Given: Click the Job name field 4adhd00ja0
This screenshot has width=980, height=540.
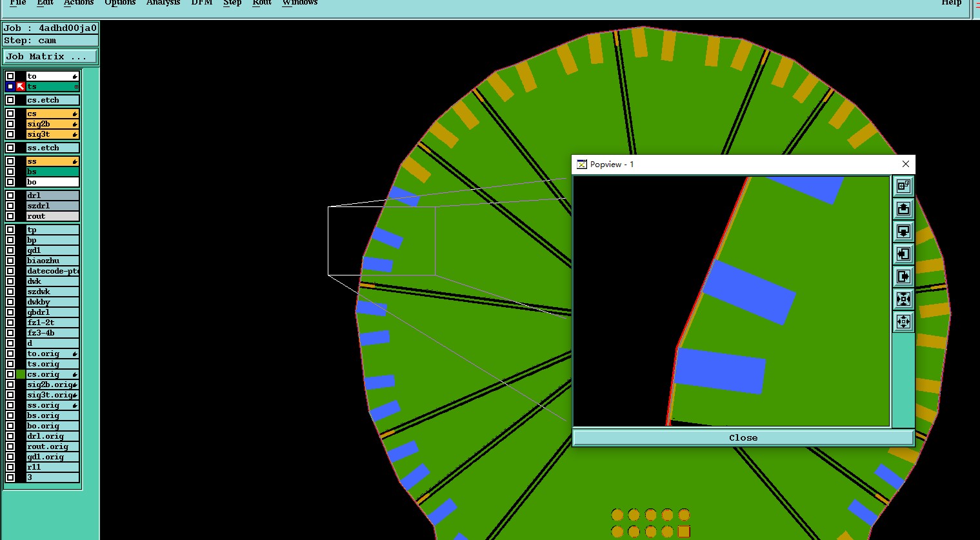Looking at the screenshot, I should click(50, 28).
